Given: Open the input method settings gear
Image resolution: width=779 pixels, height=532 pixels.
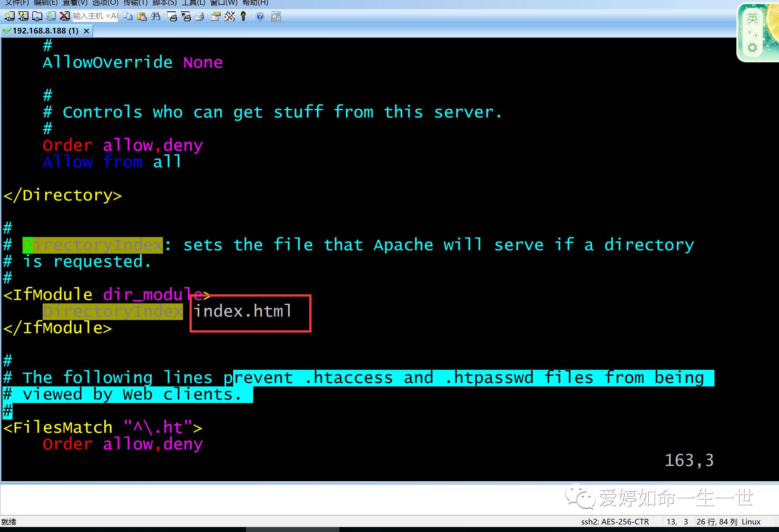Looking at the screenshot, I should pyautogui.click(x=752, y=48).
